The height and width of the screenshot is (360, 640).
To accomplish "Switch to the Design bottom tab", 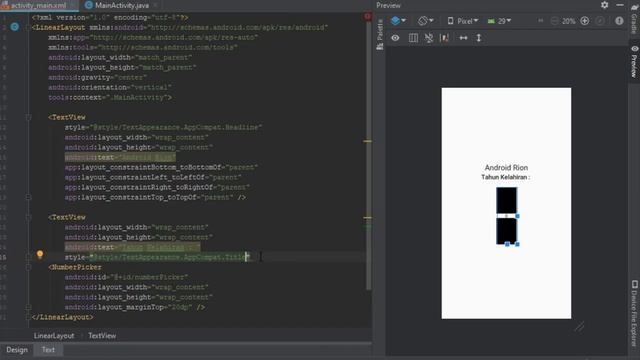I will (17, 350).
